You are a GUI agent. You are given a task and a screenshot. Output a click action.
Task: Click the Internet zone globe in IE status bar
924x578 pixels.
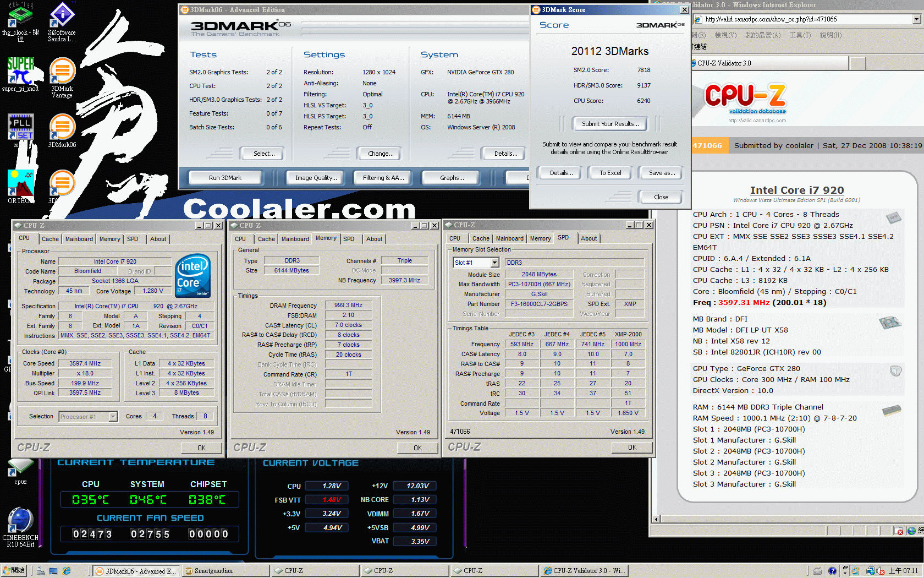(912, 531)
